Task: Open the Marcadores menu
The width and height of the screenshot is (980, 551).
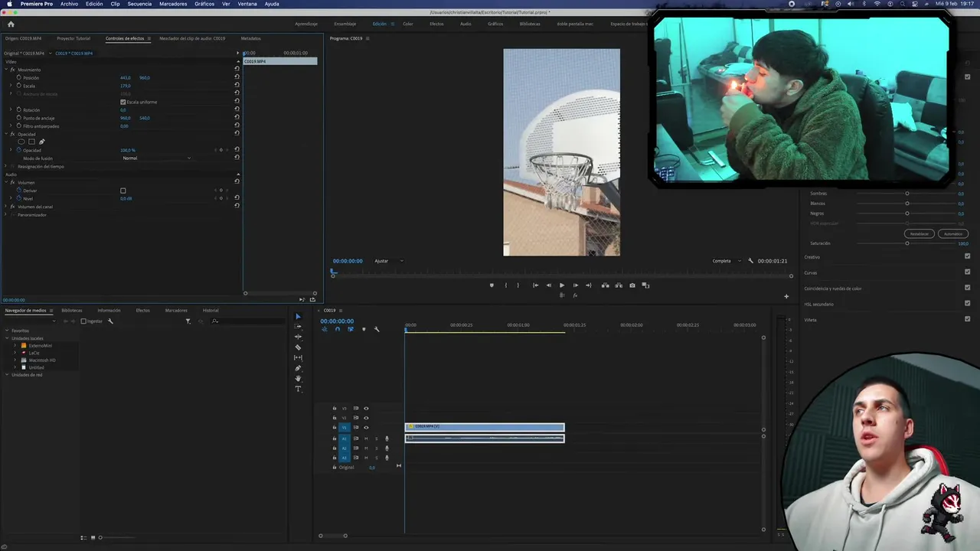Action: pyautogui.click(x=173, y=4)
